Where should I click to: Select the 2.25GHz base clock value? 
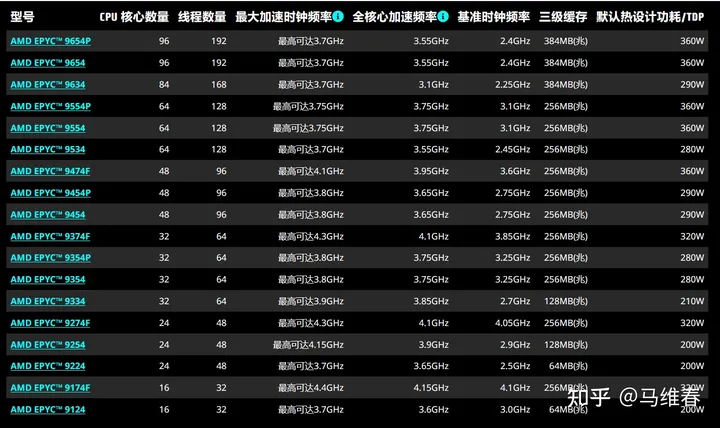click(x=512, y=84)
